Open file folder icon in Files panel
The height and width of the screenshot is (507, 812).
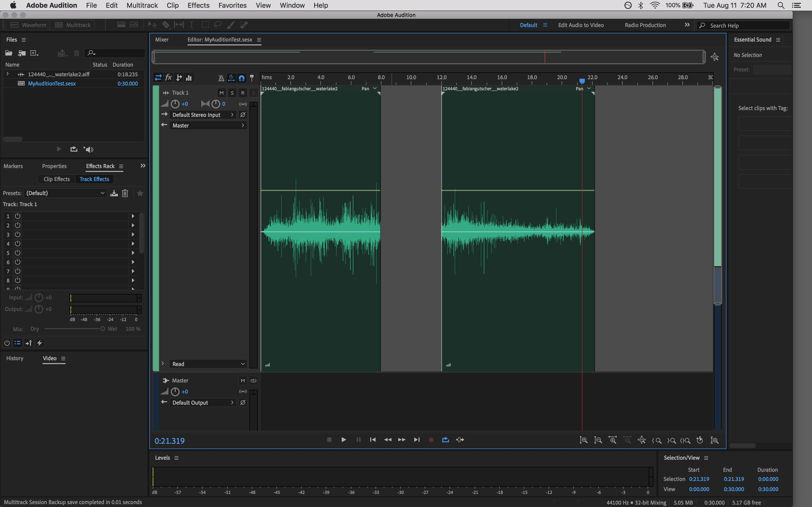(x=9, y=53)
